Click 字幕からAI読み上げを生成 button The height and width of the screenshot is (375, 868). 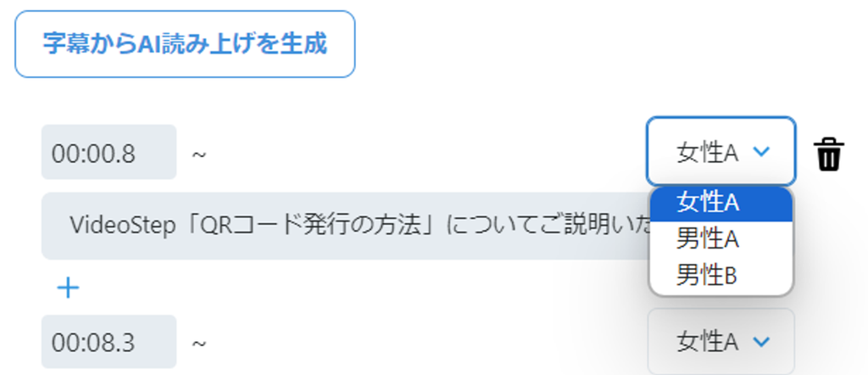pyautogui.click(x=185, y=44)
